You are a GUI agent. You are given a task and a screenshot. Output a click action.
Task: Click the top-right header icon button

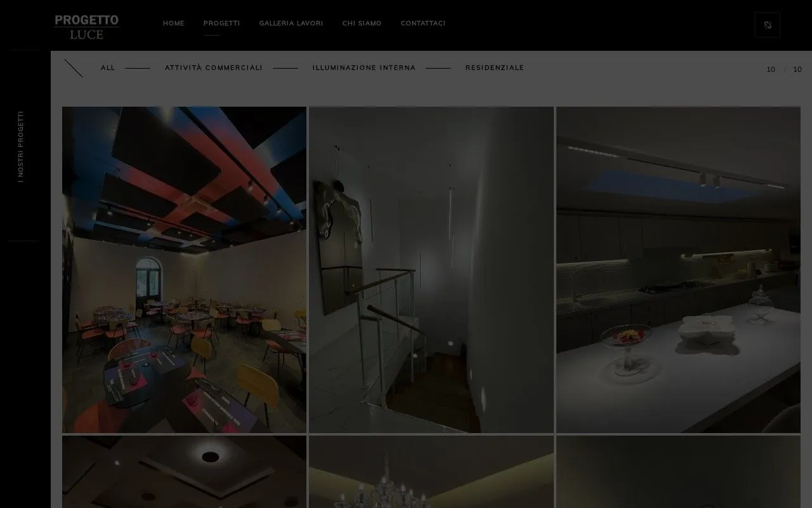[768, 25]
